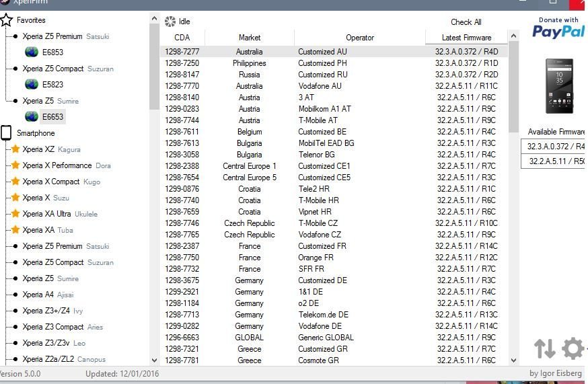Select available firmware 32.2.A.5.11 / R5C entry

555,161
